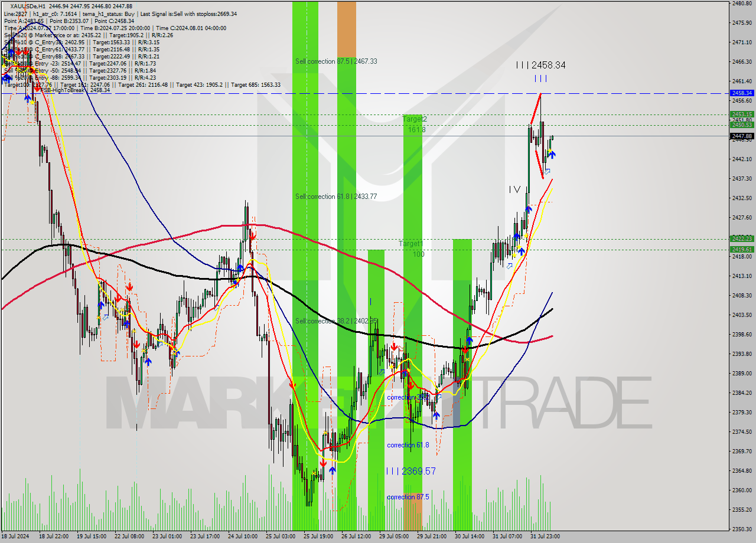Click the 2364.80 price axis value
The width and height of the screenshot is (756, 543).
click(742, 470)
